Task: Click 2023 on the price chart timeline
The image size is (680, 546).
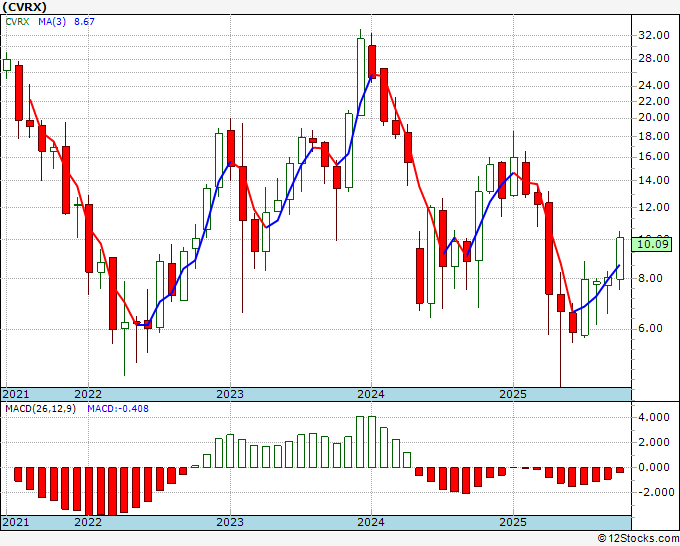Action: (x=230, y=394)
